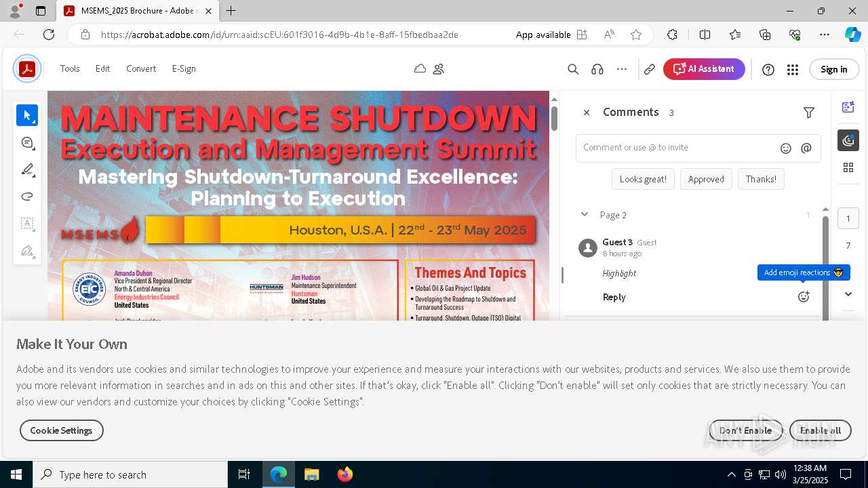The image size is (868, 488).
Task: Open a new browser tab
Action: point(231,11)
